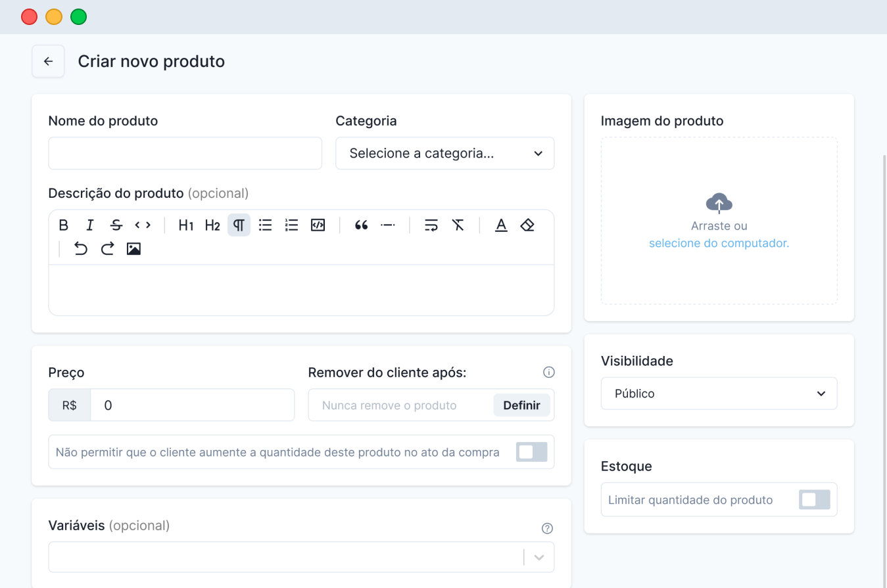Screen dimensions: 887x588
Task: Click the cloud upload icon
Action: click(x=719, y=203)
